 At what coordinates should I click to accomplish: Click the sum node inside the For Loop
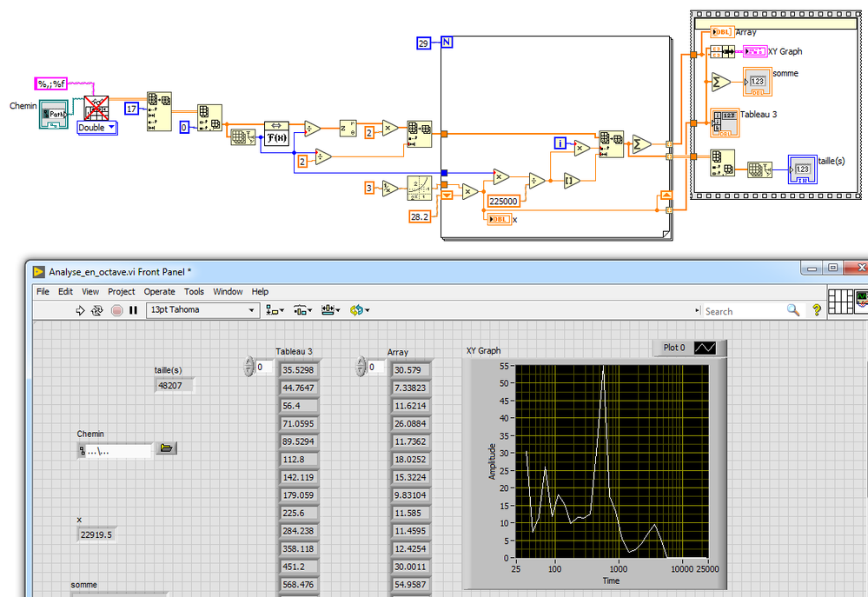coord(641,144)
